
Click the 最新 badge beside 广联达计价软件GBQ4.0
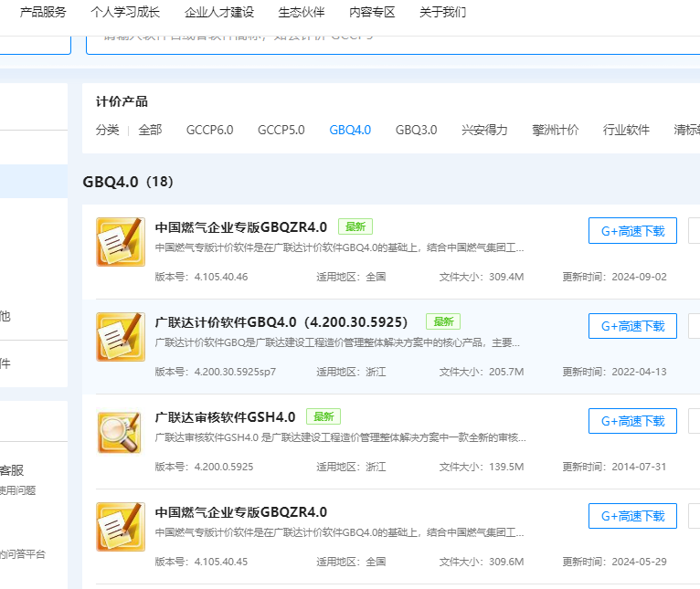coord(443,321)
